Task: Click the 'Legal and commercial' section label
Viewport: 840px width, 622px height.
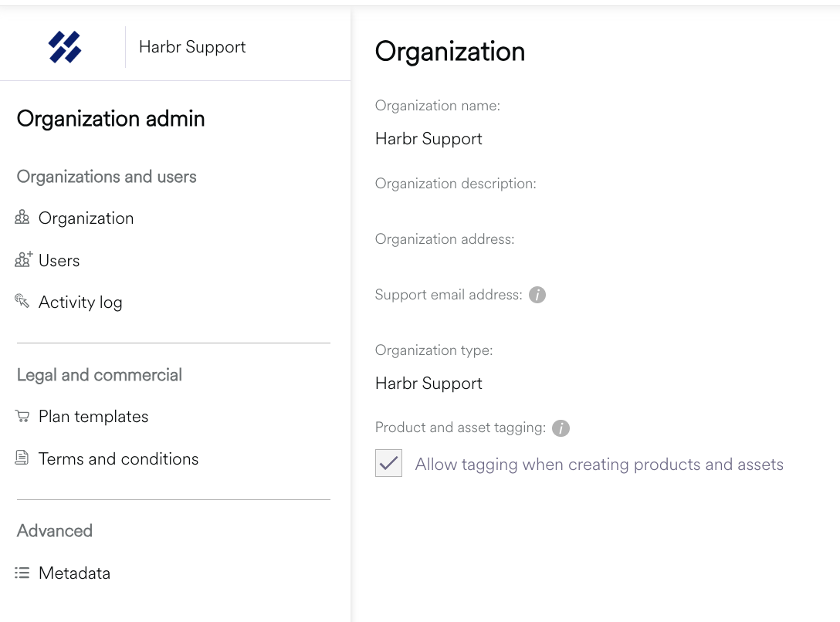Action: point(100,375)
